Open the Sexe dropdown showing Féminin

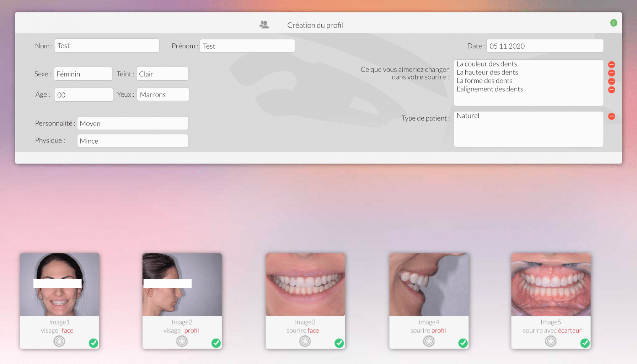tap(83, 74)
